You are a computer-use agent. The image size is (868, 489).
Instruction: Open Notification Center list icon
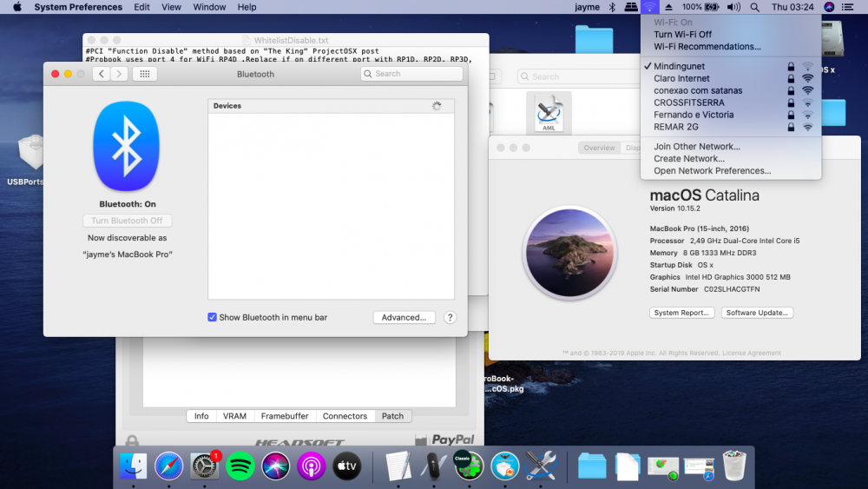(x=847, y=7)
